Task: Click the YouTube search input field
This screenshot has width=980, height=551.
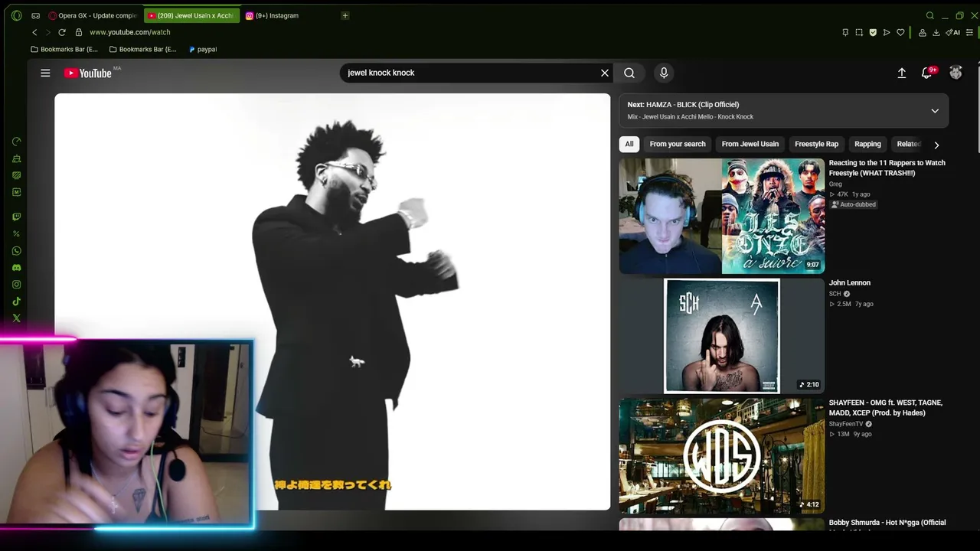Action: tap(471, 73)
